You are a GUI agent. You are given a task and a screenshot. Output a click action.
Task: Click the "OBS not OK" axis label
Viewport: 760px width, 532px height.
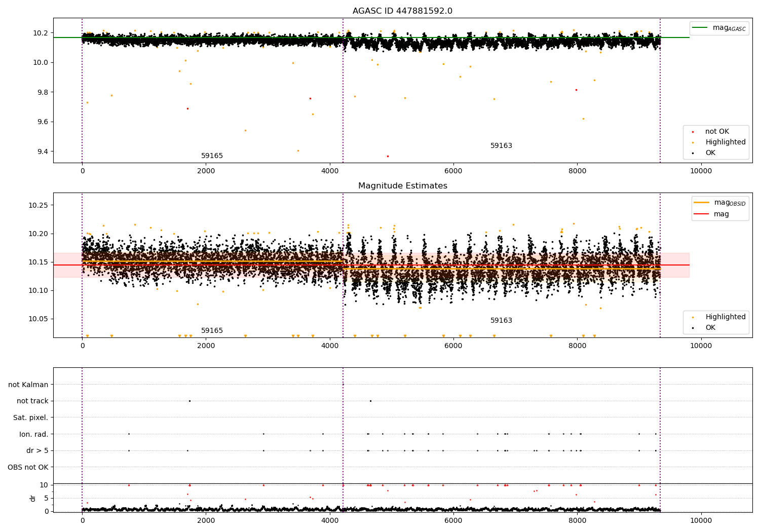28,467
